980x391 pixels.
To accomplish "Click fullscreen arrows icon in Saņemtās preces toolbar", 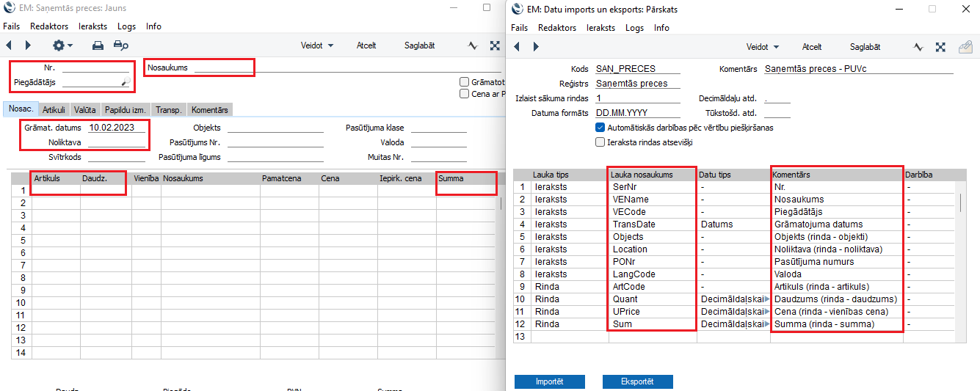I will [496, 45].
